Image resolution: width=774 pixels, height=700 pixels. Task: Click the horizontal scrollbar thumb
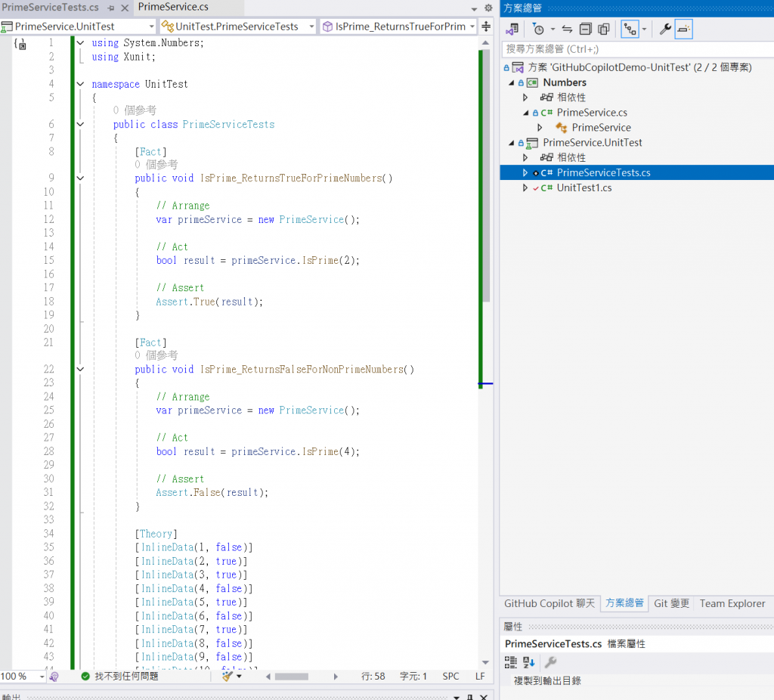(x=291, y=677)
